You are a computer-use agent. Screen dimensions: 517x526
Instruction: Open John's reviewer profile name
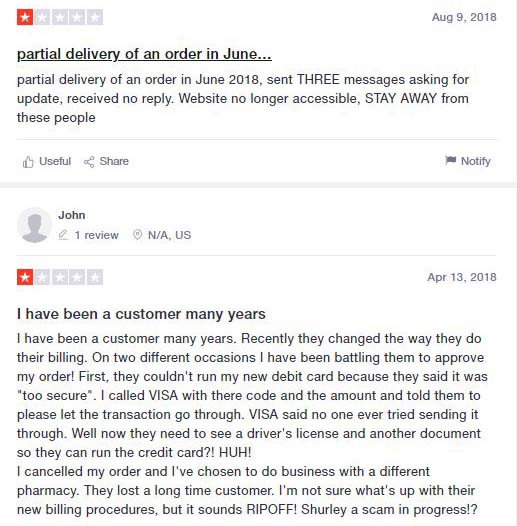point(71,215)
